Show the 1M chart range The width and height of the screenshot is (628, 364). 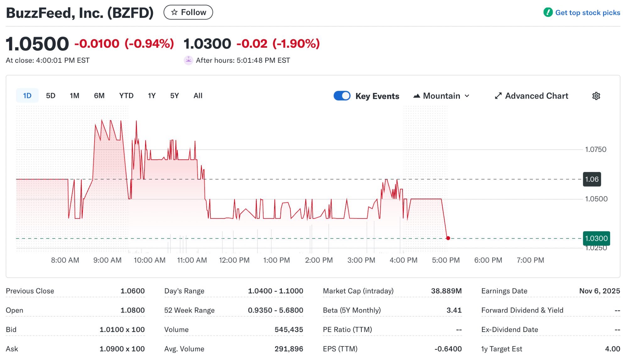click(x=74, y=96)
